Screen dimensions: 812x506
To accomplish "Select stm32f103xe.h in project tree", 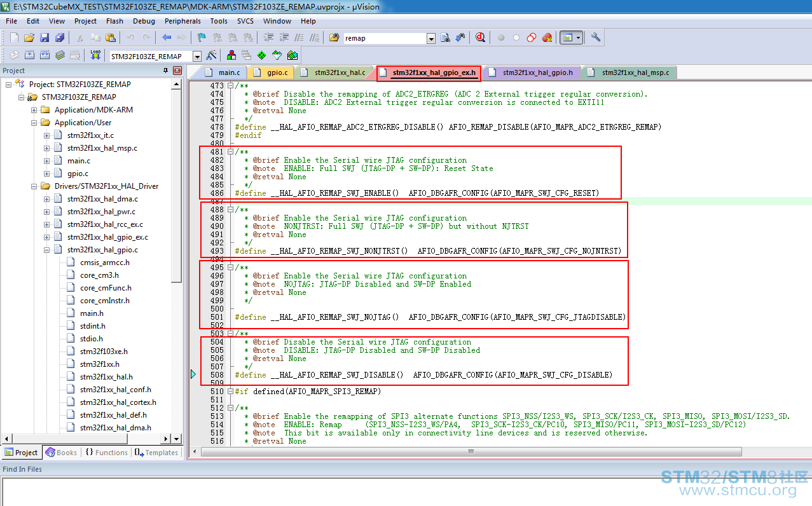I will coord(104,351).
